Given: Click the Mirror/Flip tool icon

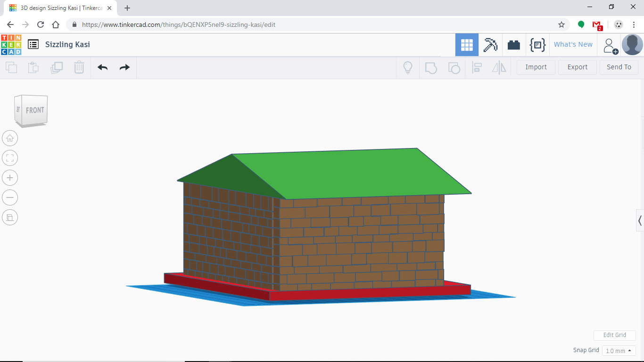Looking at the screenshot, I should (x=499, y=68).
